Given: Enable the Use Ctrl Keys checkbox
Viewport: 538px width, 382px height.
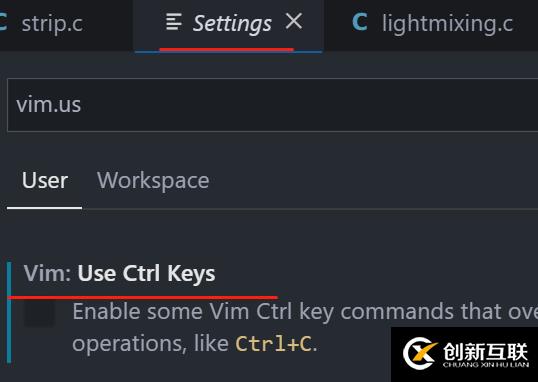Looking at the screenshot, I should click(x=39, y=313).
